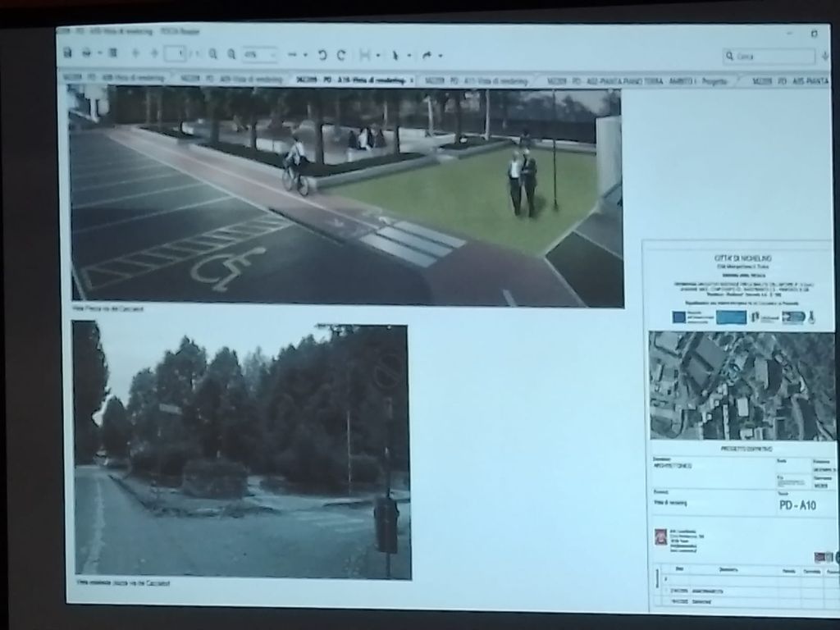Click the caption under the existing piazza photo
This screenshot has height=630, width=840.
(x=123, y=583)
